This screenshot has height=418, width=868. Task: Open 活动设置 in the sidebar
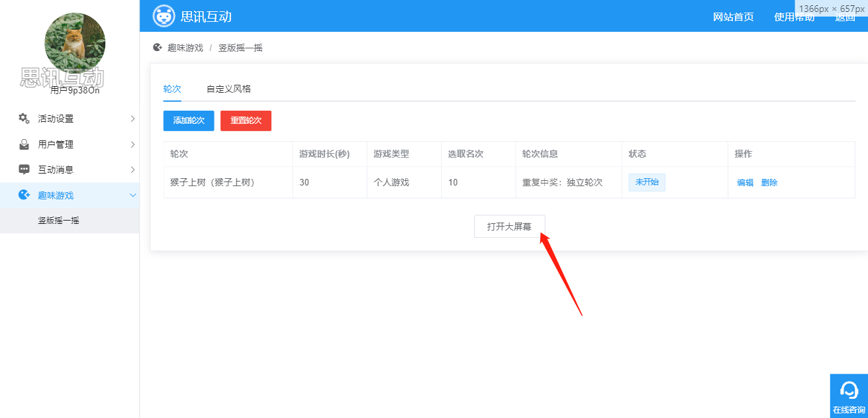point(70,119)
